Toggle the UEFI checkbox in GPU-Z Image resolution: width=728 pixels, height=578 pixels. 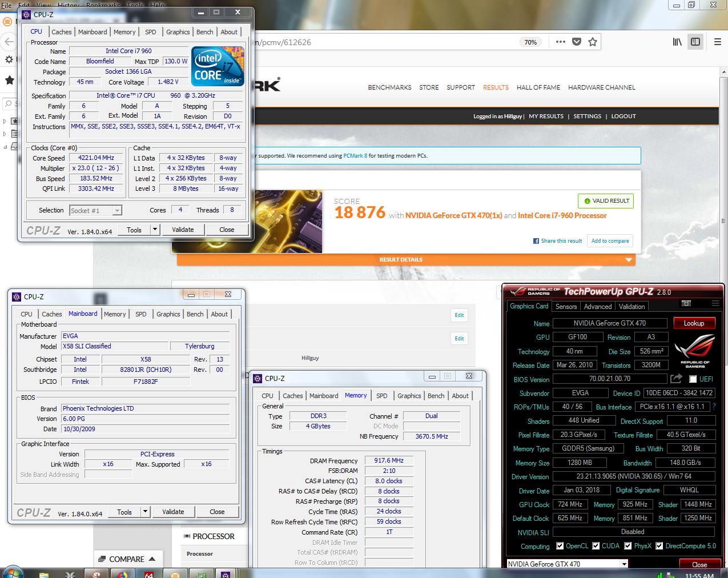click(693, 379)
